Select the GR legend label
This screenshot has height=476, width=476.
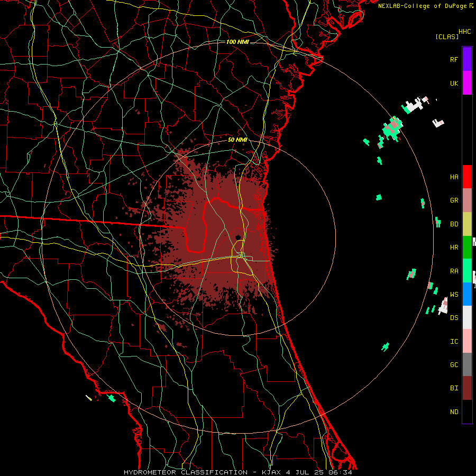(454, 200)
